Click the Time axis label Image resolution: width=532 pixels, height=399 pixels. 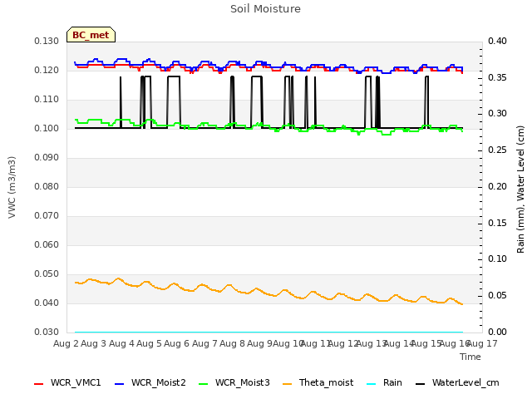click(x=470, y=357)
